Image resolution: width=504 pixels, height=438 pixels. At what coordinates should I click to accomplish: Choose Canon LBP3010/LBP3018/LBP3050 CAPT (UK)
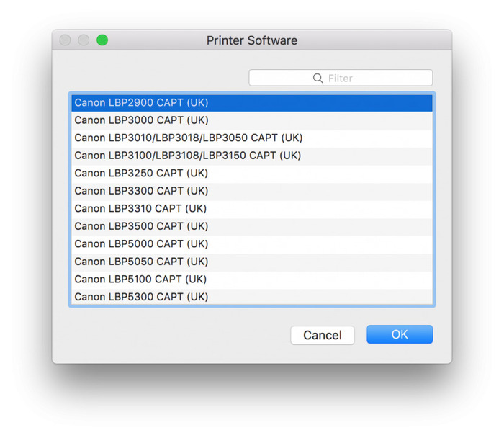[x=252, y=138]
